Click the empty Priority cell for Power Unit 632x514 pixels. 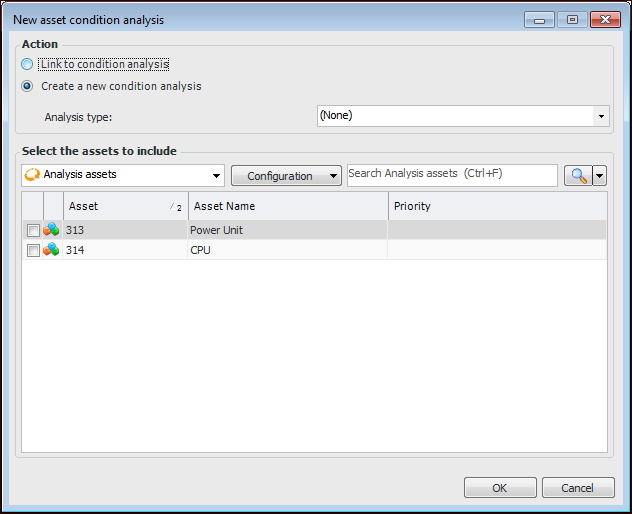(497, 230)
